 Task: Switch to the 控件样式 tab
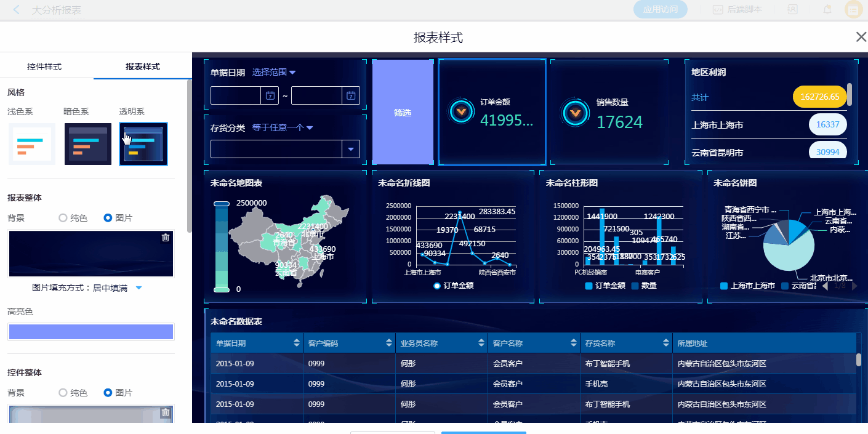[x=44, y=66]
